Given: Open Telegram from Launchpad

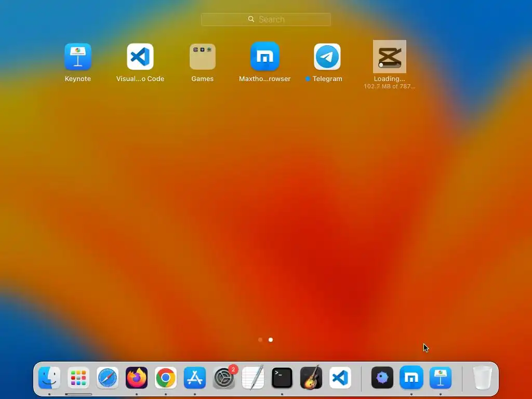Looking at the screenshot, I should click(327, 57).
